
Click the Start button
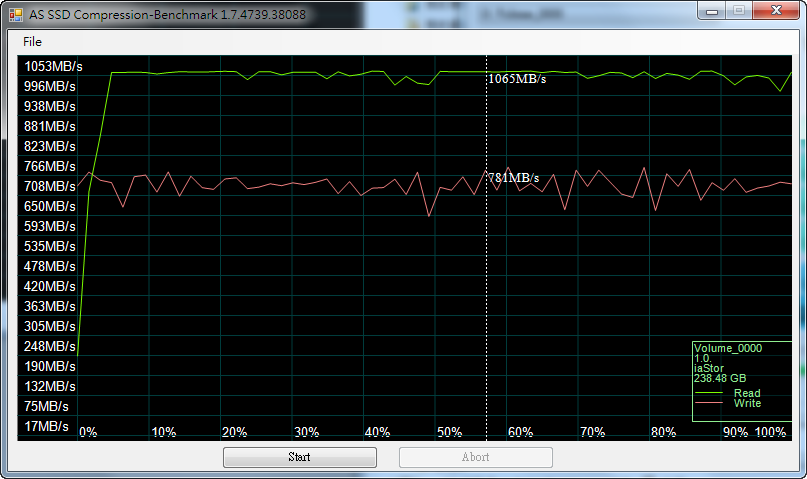(299, 457)
